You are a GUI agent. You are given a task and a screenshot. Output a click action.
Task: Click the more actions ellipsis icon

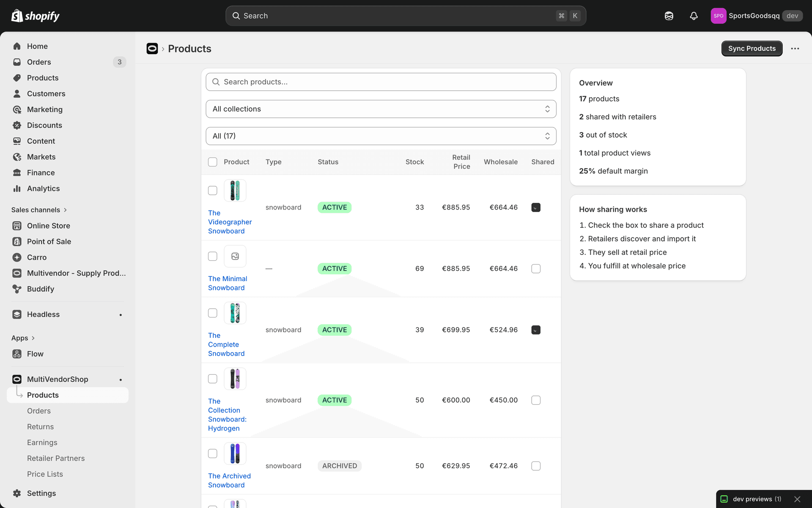pyautogui.click(x=795, y=48)
